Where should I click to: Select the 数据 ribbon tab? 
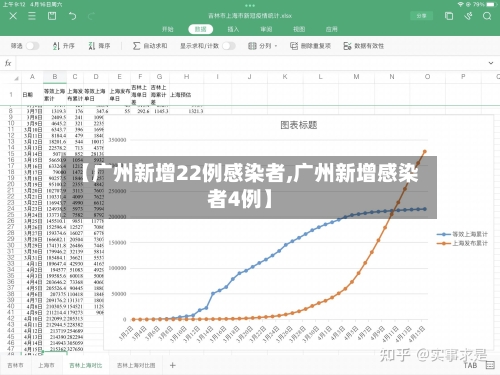pos(200,29)
